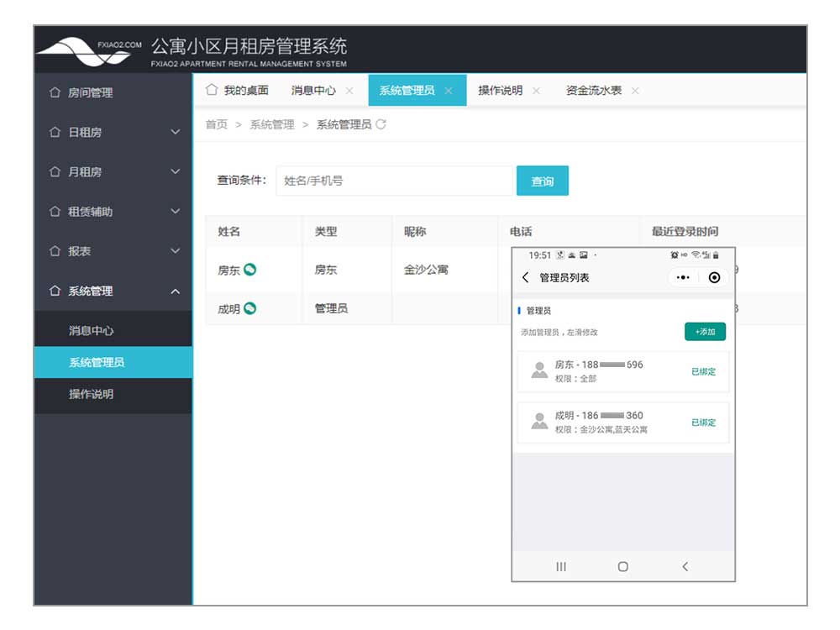Tap the phone recent apps button

coord(561,567)
